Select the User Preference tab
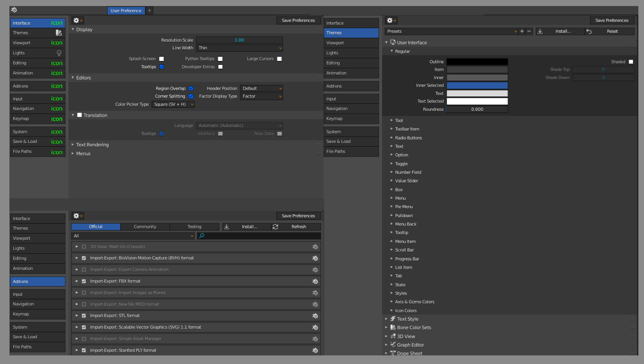This screenshot has width=644, height=364. pyautogui.click(x=126, y=10)
